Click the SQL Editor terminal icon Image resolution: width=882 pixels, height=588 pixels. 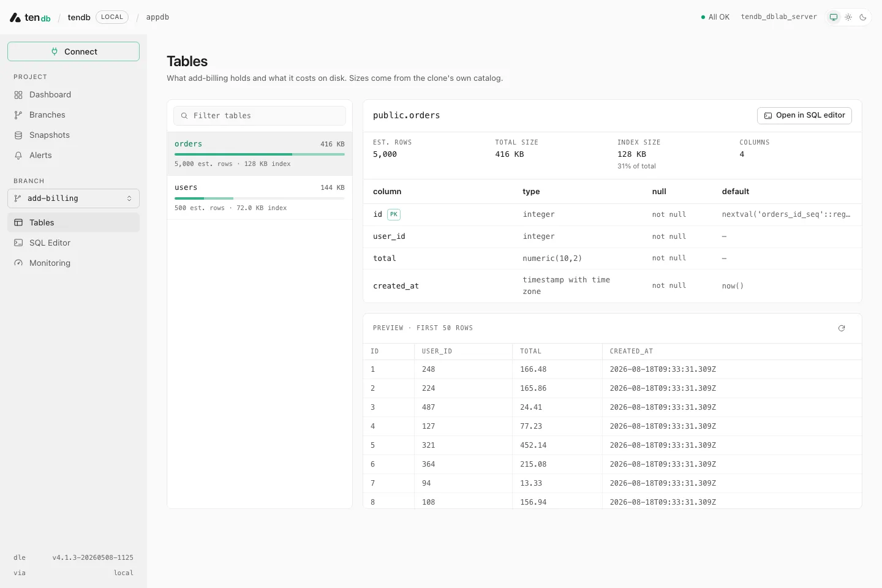(x=18, y=243)
